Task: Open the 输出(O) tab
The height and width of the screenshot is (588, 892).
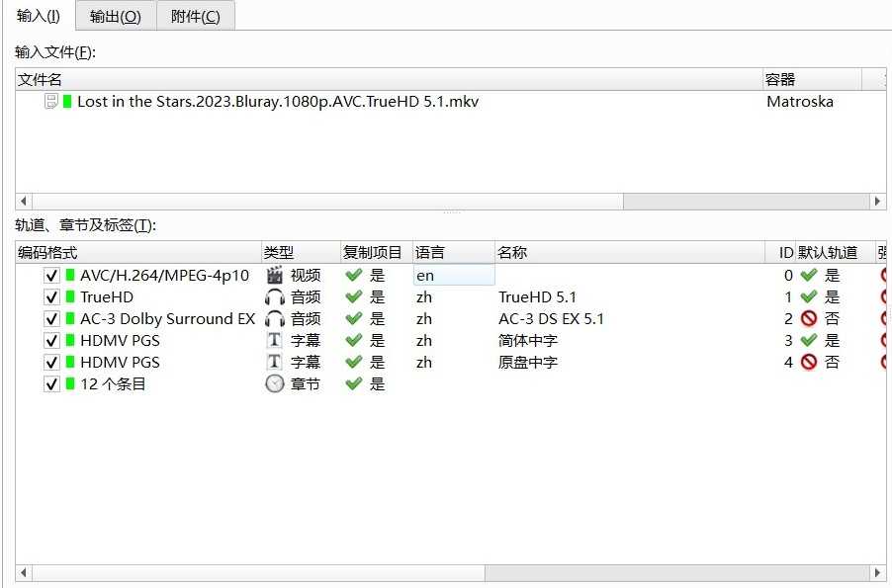Action: point(116,17)
